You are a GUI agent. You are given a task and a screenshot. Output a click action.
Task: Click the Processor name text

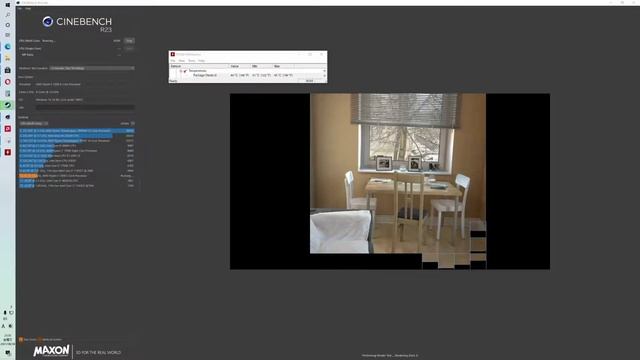[x=58, y=84]
